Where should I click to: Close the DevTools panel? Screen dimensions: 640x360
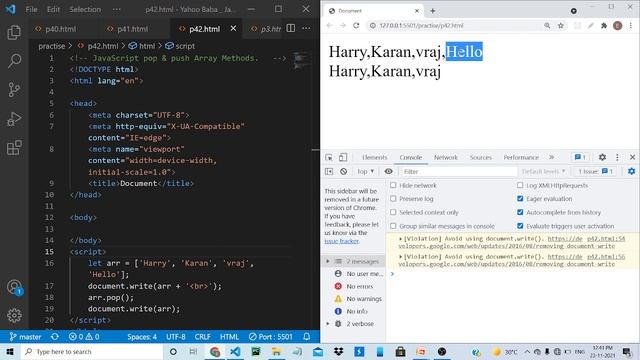point(632,157)
